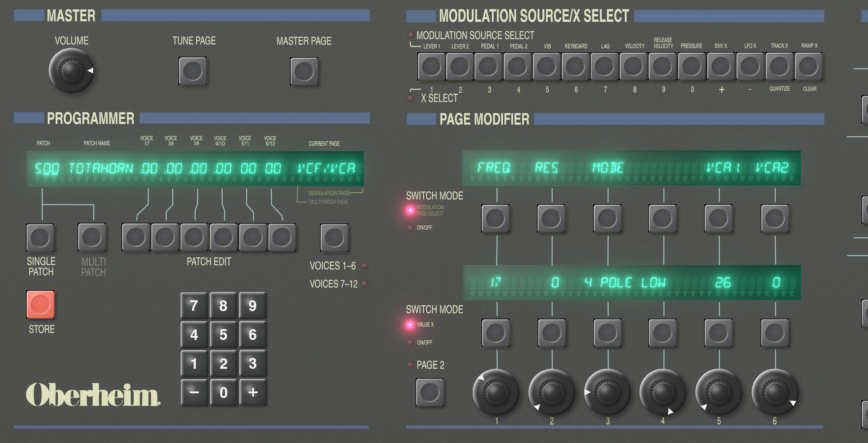Tap keypad digit 2

[x=223, y=363]
